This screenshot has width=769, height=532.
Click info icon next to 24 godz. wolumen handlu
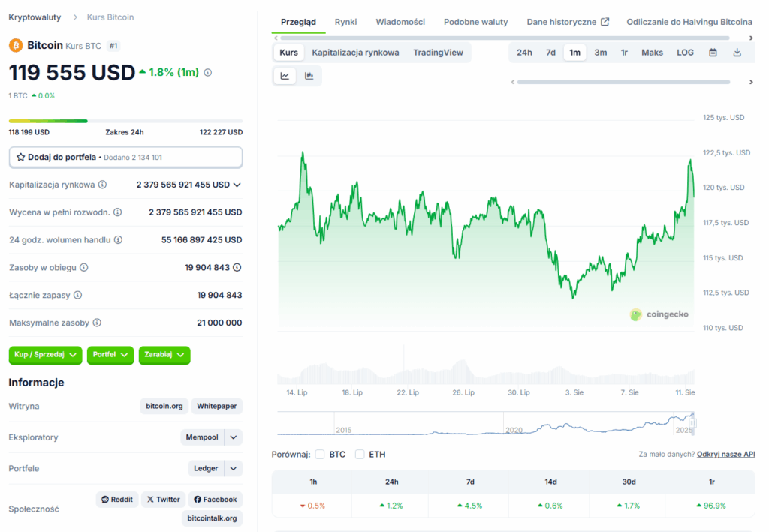point(118,240)
